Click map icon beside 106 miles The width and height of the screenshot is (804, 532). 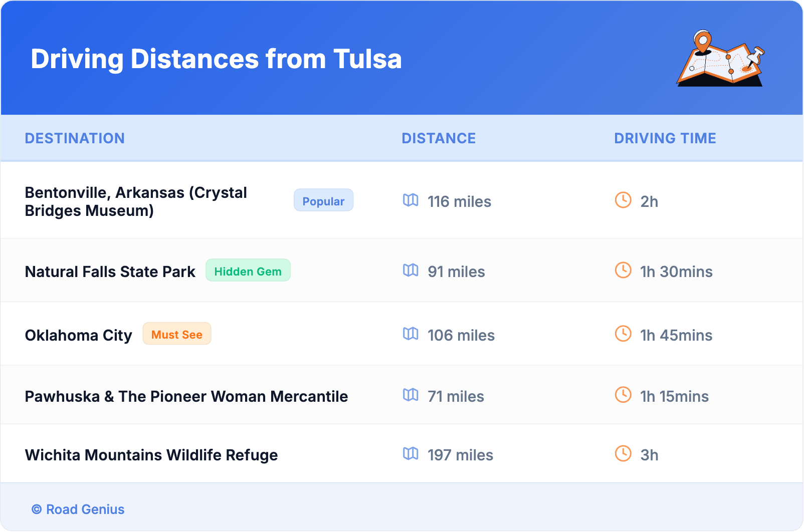tap(411, 334)
